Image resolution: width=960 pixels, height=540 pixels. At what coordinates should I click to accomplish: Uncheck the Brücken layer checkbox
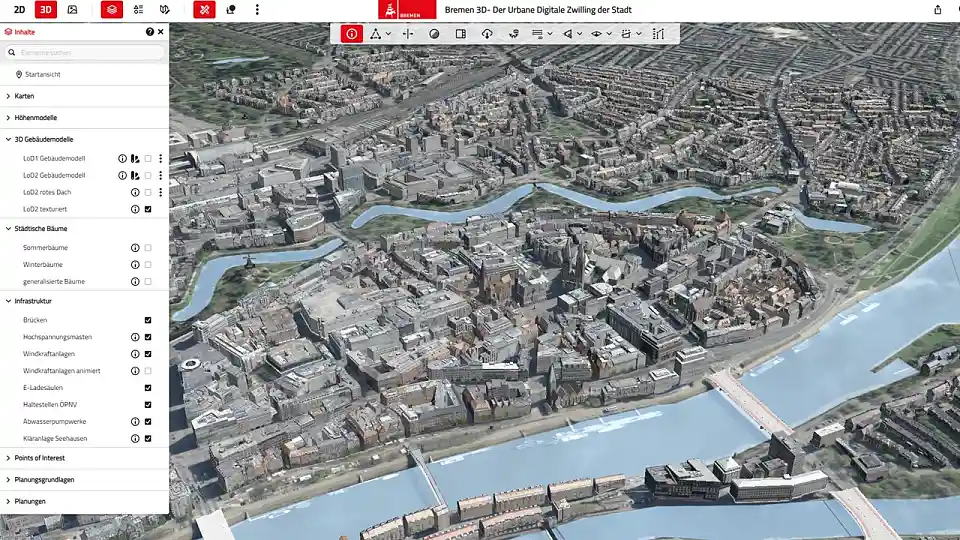(x=148, y=320)
